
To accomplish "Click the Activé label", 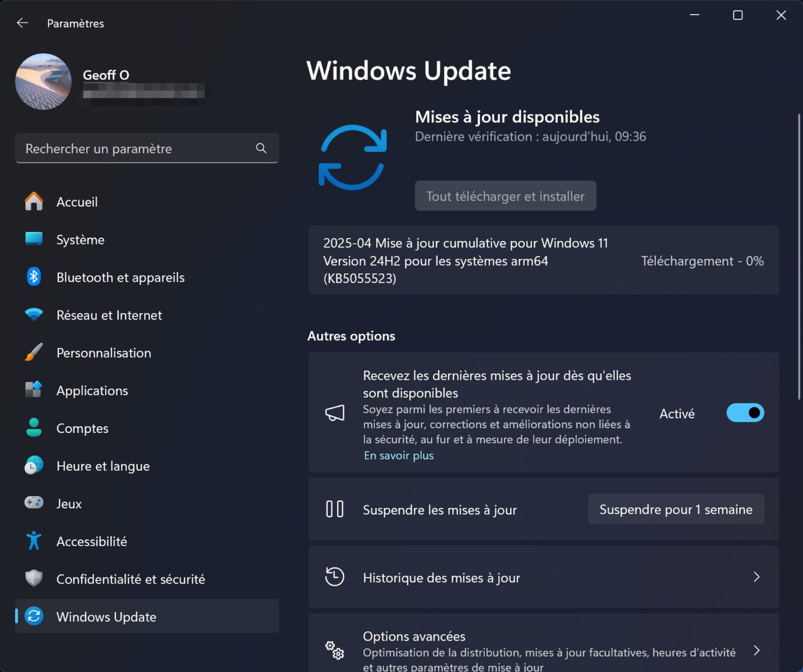I will [x=677, y=413].
